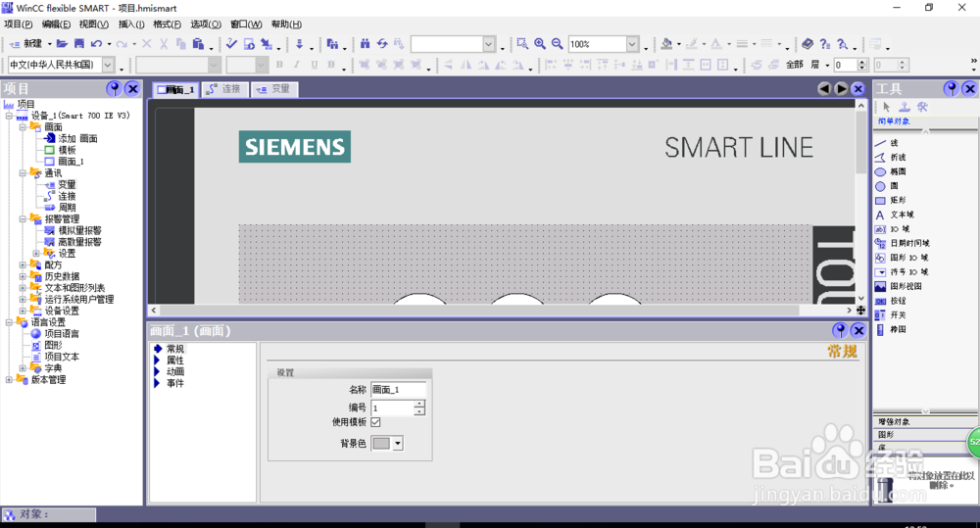The image size is (980, 528).
Task: Click the zoom in magnifier
Action: (539, 44)
